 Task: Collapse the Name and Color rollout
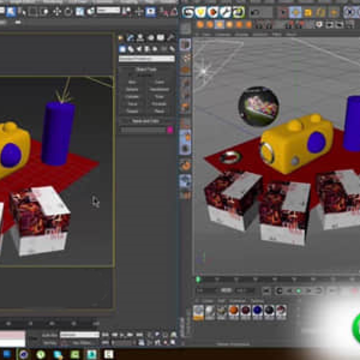pos(146,121)
